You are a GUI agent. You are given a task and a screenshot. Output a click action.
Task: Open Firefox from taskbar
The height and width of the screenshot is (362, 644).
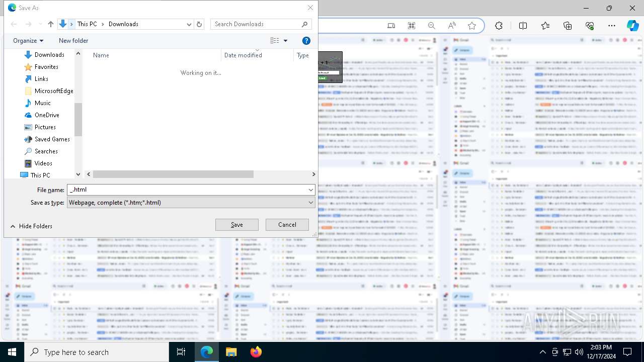pyautogui.click(x=256, y=352)
